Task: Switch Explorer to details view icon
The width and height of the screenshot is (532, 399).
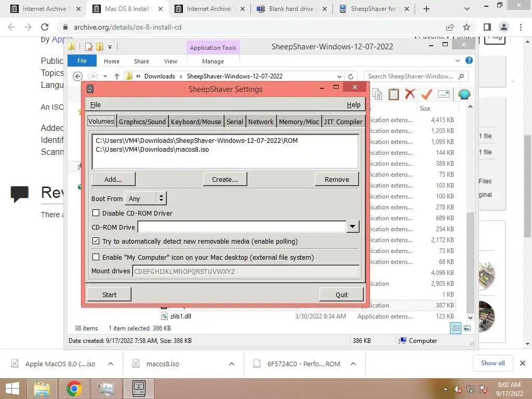Action: [x=456, y=328]
